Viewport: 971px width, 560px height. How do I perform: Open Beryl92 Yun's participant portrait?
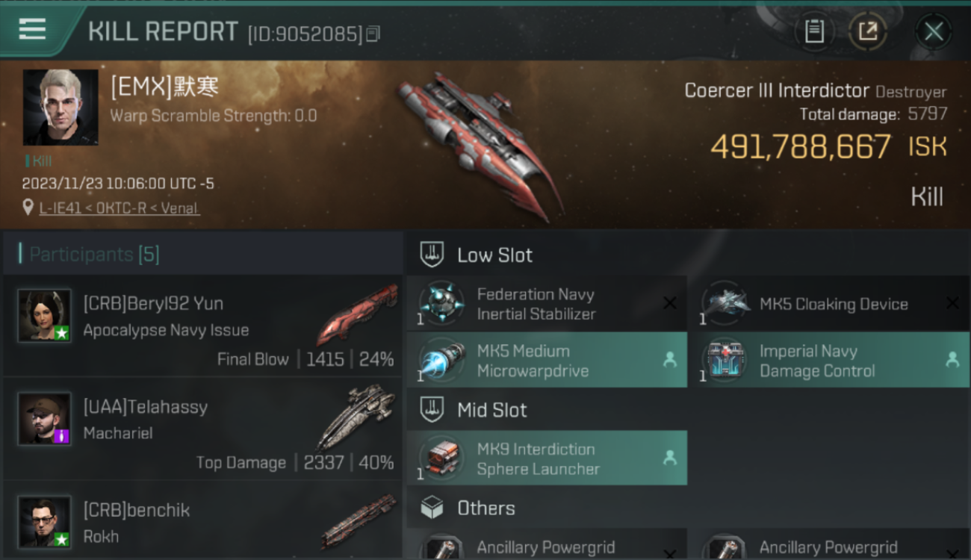[x=45, y=316]
